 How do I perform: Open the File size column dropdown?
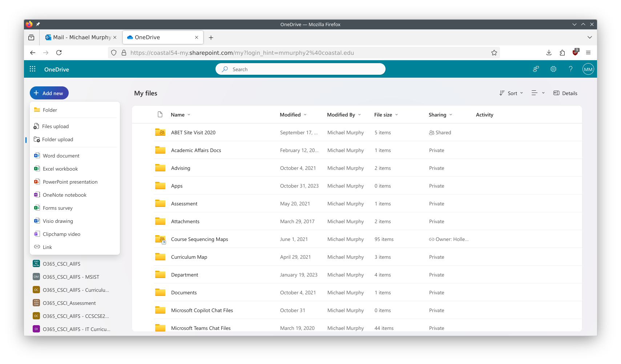pos(386,115)
